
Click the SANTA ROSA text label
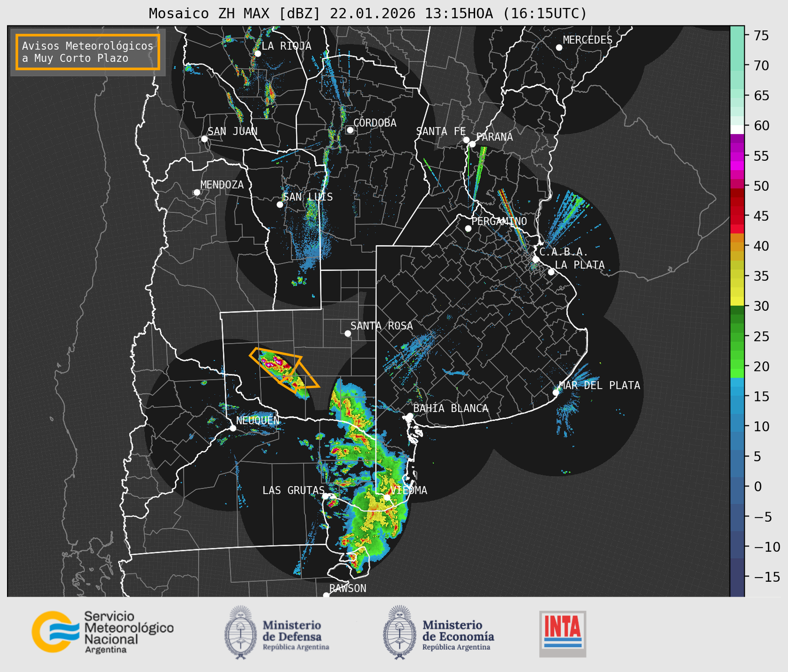(382, 326)
